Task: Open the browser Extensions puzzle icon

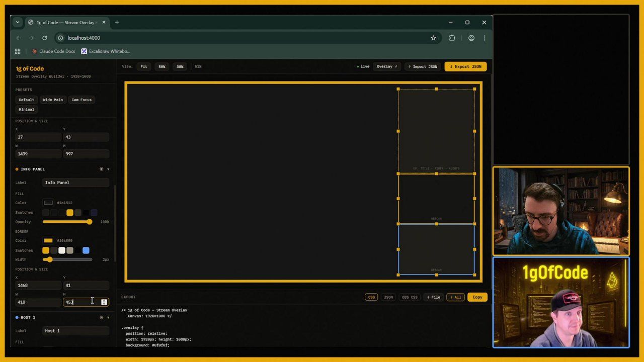Action: [452, 38]
